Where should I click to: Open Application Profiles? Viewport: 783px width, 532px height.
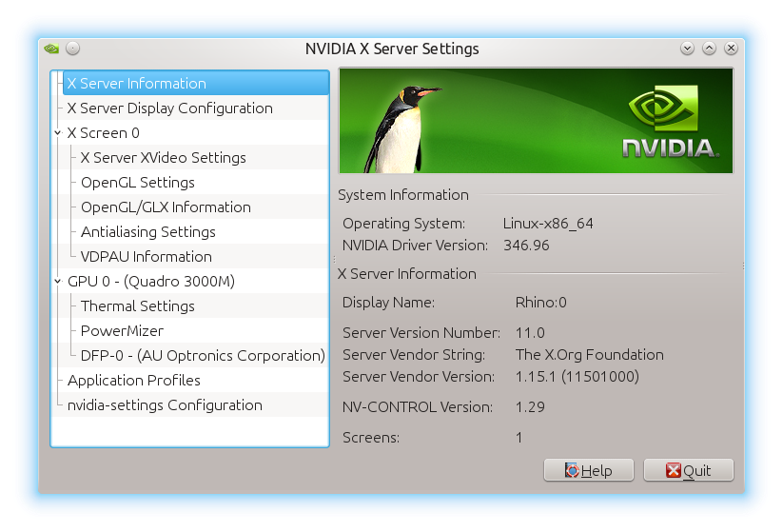pos(134,381)
